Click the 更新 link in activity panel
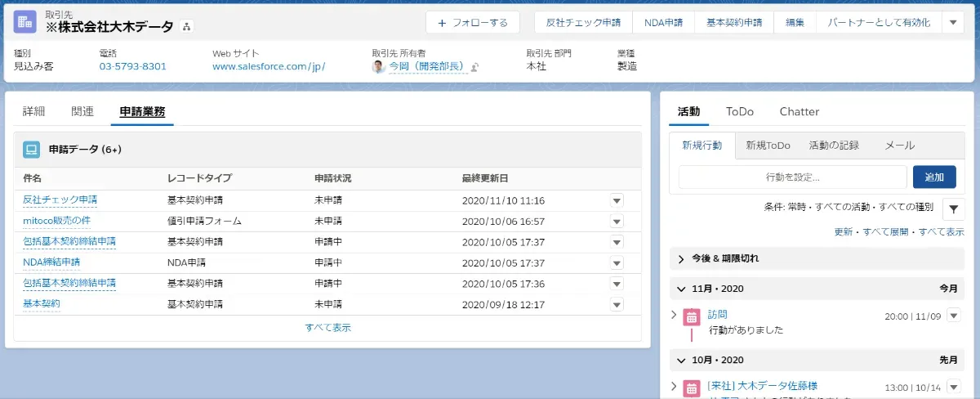Viewport: 980px width, 399px height. (x=844, y=232)
